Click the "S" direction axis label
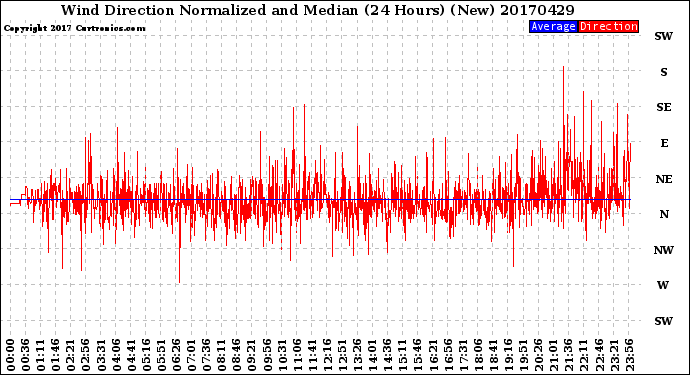Screen dimensions: 690x375 click(x=664, y=72)
